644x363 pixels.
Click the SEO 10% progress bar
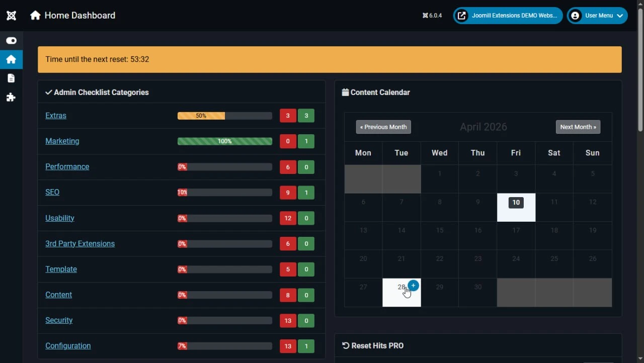(x=225, y=193)
